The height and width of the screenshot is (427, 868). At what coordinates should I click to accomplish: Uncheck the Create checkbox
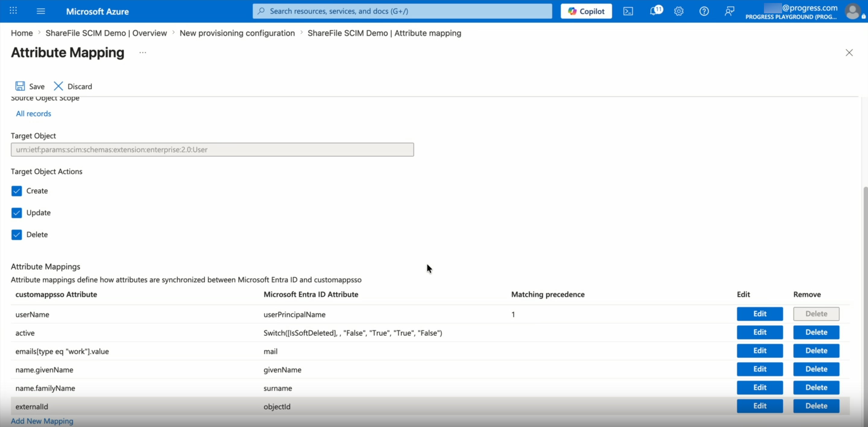pos(17,191)
